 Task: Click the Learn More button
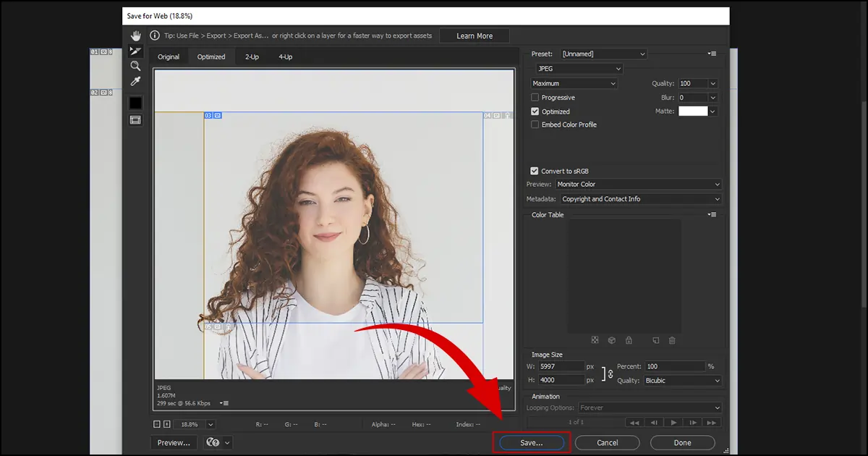point(474,35)
